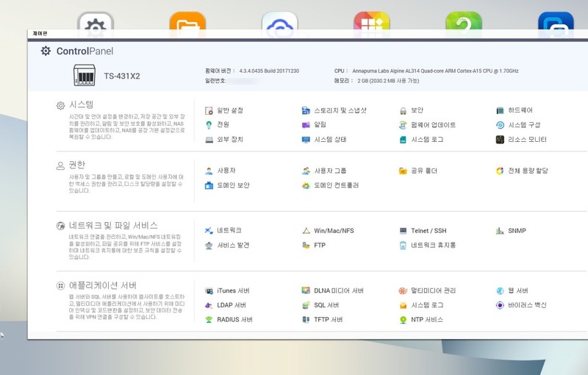588x375 pixels.
Task: Open the 시스템 상태 monitor icon
Action: 306,140
